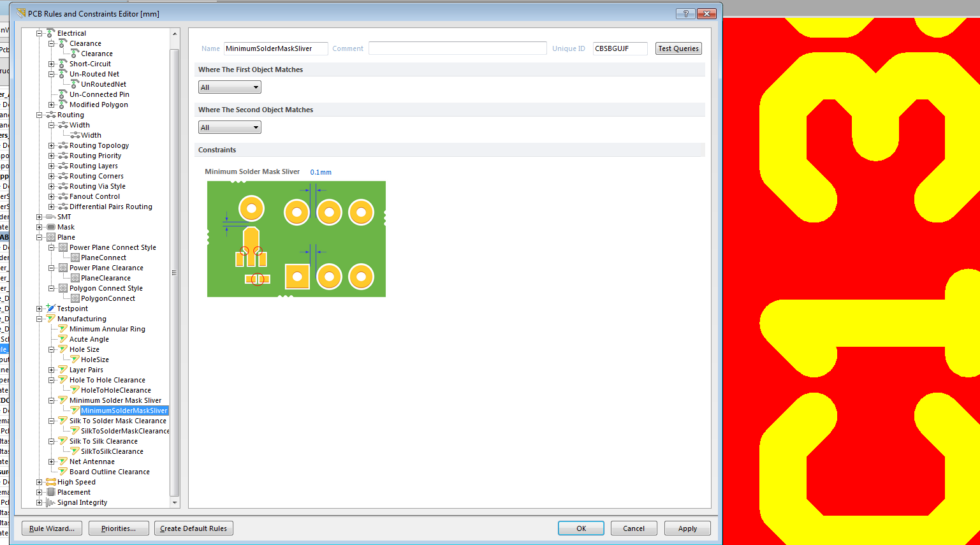Select Net Antennae in the tree

[92, 461]
